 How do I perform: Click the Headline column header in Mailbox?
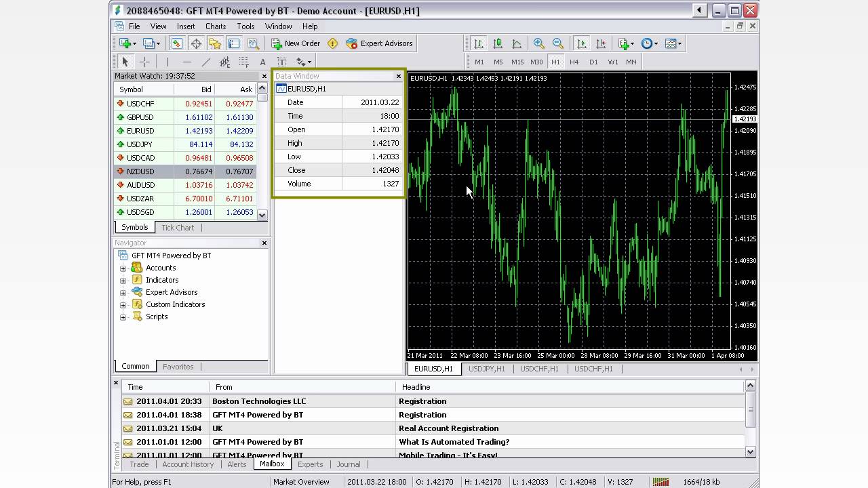[x=570, y=387]
